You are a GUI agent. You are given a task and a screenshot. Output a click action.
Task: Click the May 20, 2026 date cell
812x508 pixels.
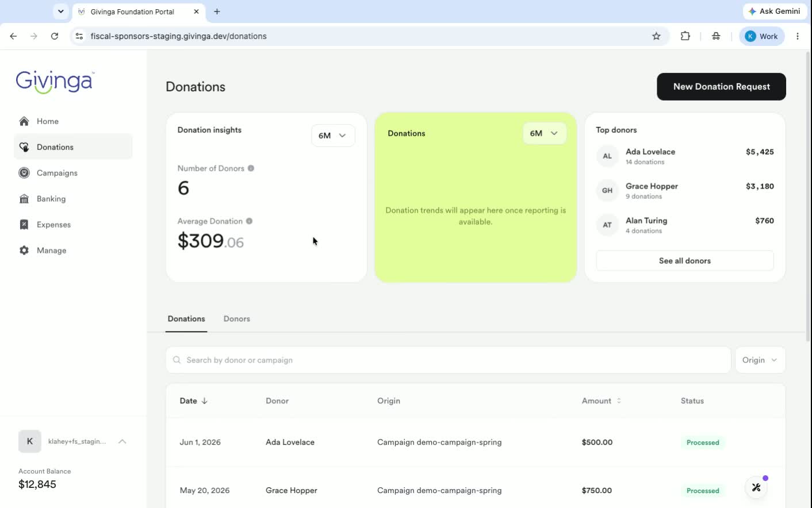[x=205, y=491]
